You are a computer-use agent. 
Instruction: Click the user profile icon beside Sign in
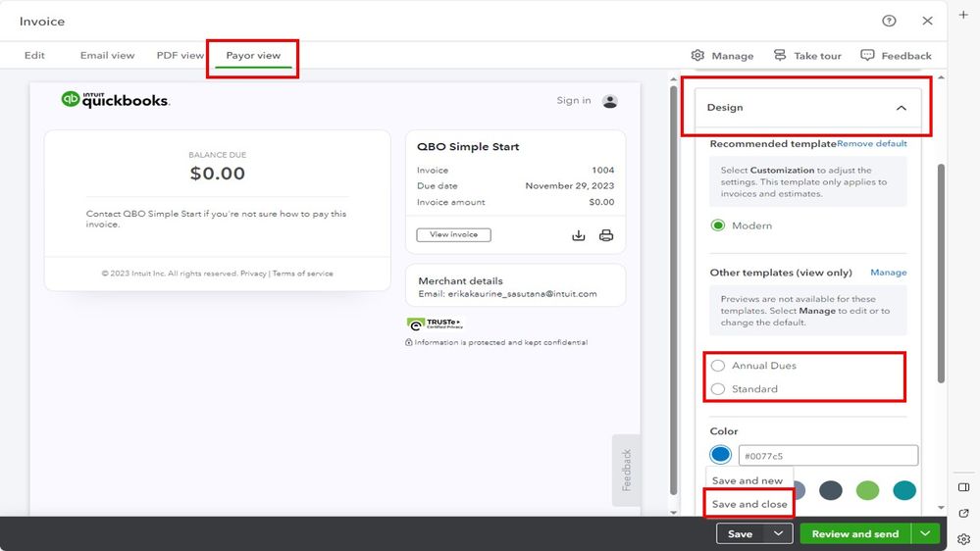click(610, 101)
